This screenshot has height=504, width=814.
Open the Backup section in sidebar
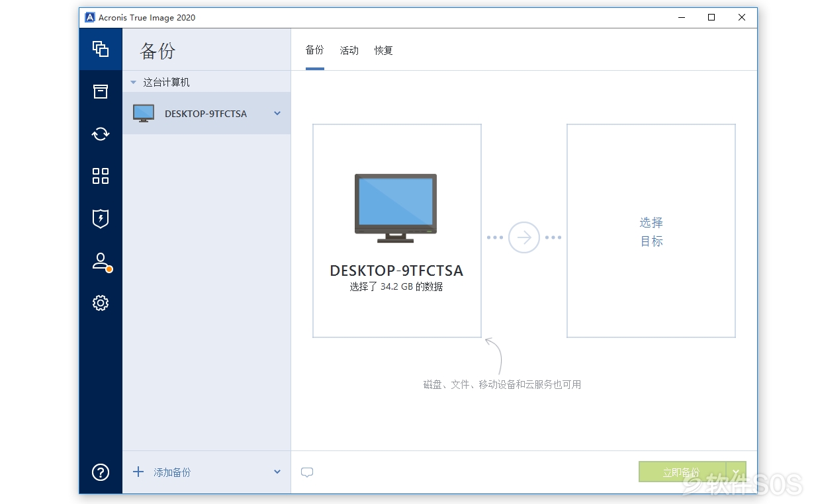(101, 49)
